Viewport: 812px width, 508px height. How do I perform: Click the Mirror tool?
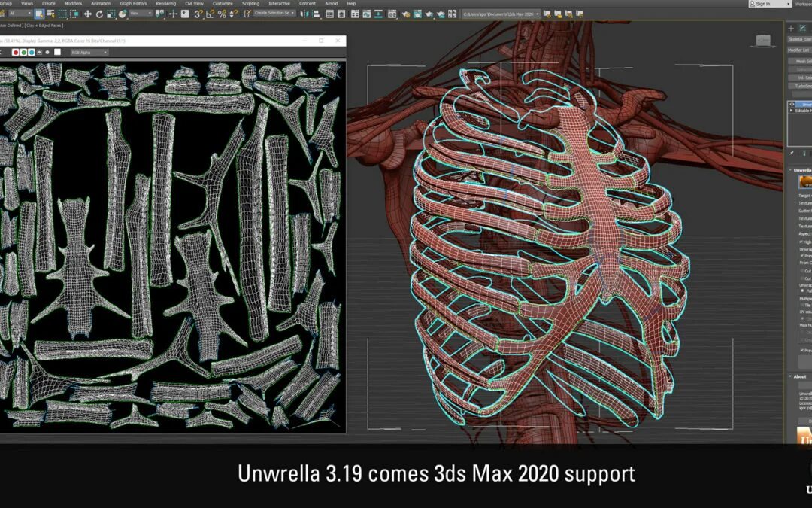point(304,14)
